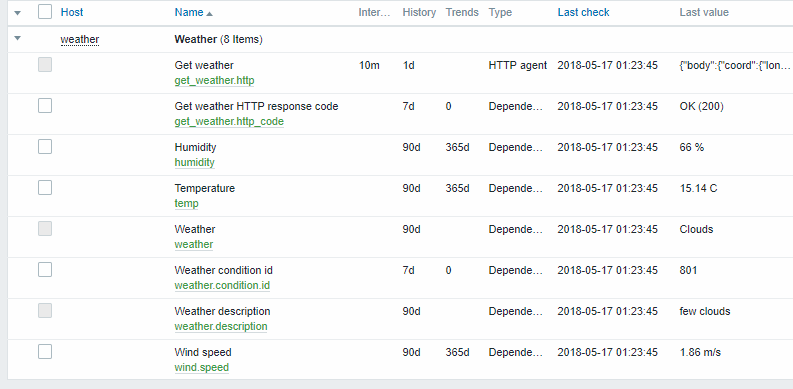The image size is (793, 389).
Task: Click the Clouds last value
Action: pos(696,229)
